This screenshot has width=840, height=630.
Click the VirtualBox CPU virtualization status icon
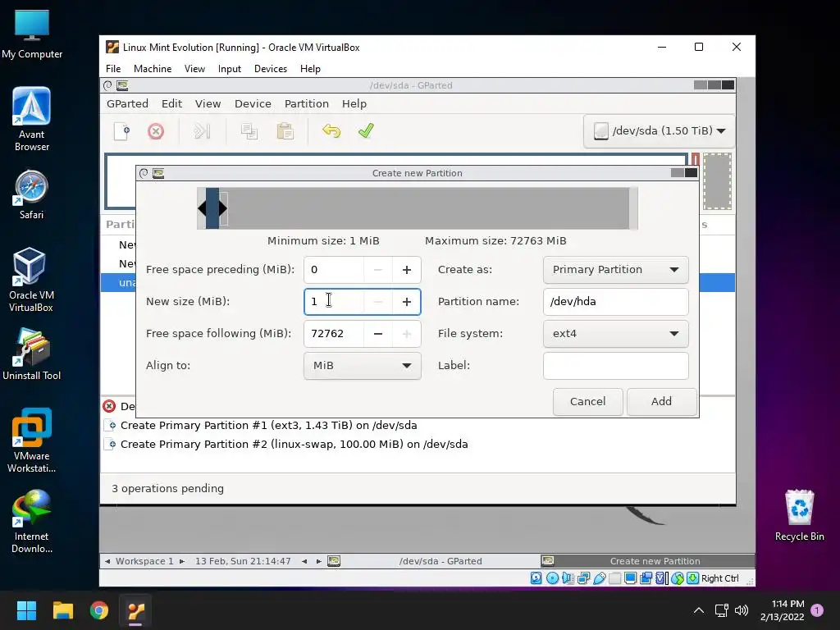coord(662,578)
